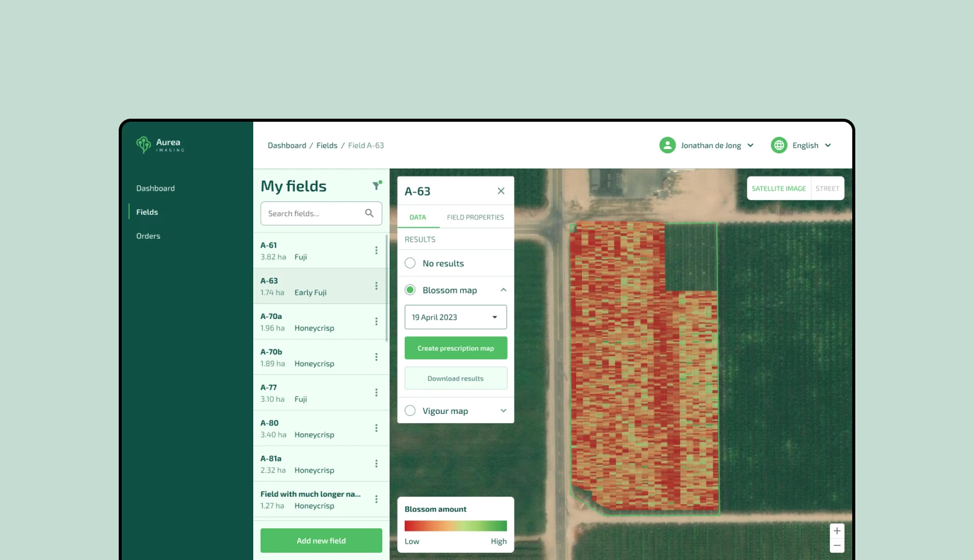Zoom out on the map
The image size is (974, 560).
pos(837,546)
